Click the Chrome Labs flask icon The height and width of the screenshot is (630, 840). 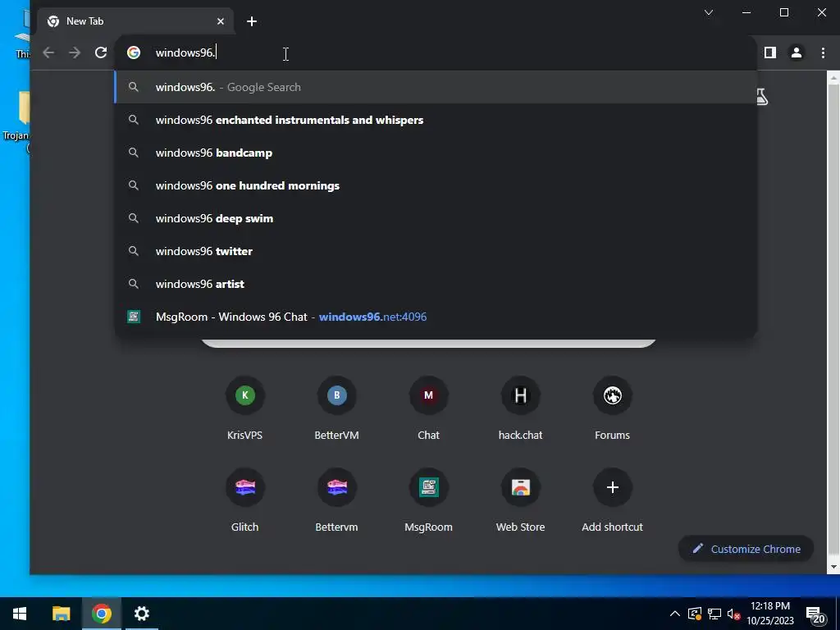point(761,97)
